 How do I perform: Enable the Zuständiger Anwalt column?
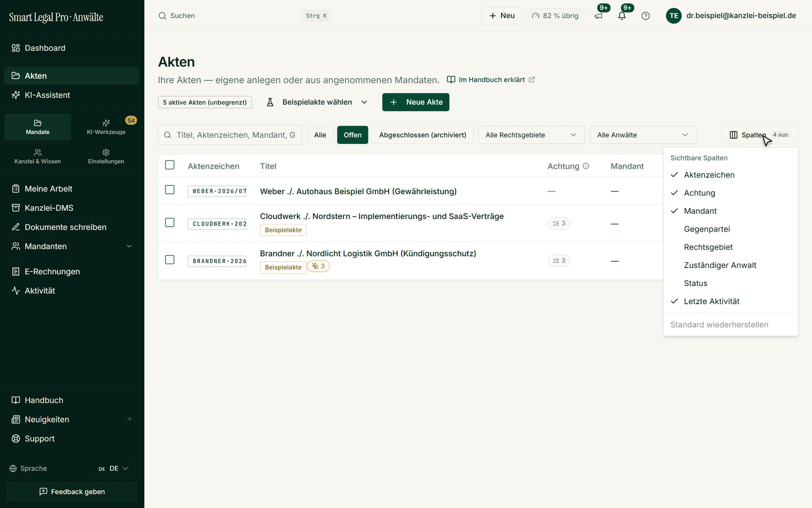tap(730, 265)
